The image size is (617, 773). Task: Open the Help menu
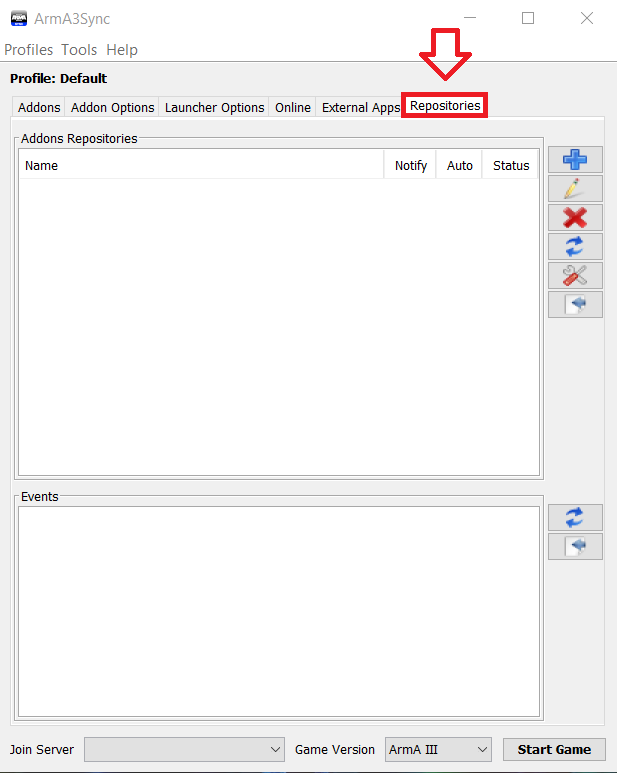pyautogui.click(x=122, y=50)
